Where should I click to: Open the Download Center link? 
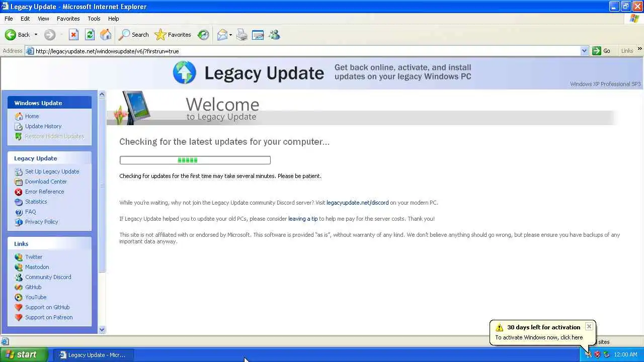pyautogui.click(x=46, y=182)
